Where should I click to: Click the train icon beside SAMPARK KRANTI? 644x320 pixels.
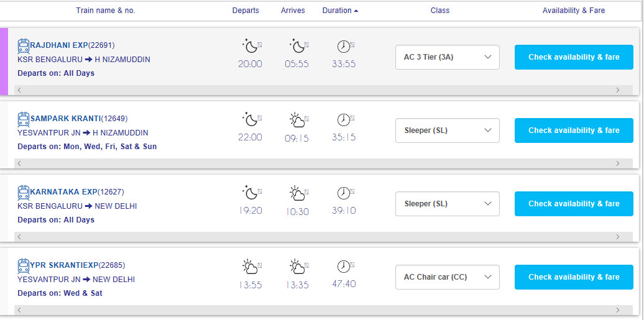tap(24, 119)
